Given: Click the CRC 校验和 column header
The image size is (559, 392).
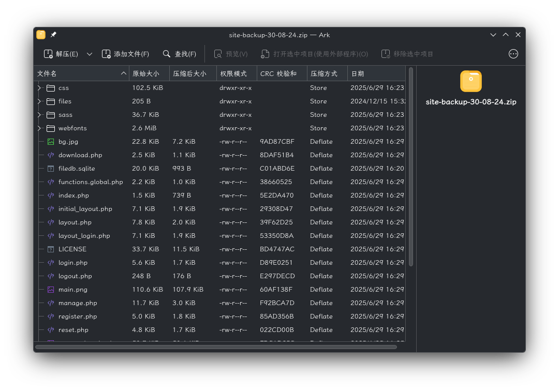Looking at the screenshot, I should tap(282, 74).
